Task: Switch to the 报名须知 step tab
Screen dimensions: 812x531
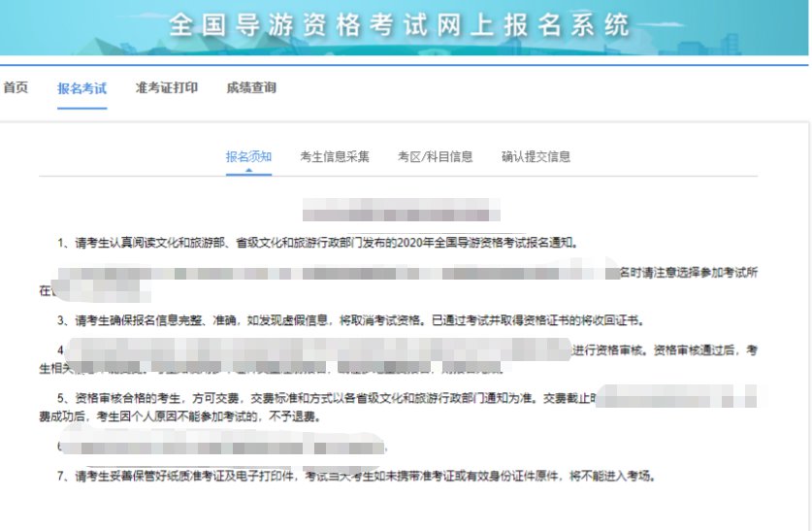Action: [248, 156]
